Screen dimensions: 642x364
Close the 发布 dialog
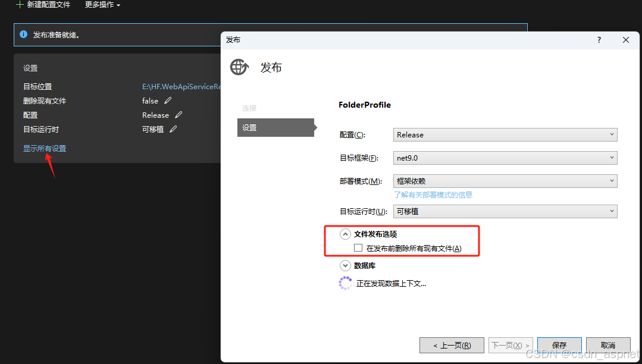[625, 40]
